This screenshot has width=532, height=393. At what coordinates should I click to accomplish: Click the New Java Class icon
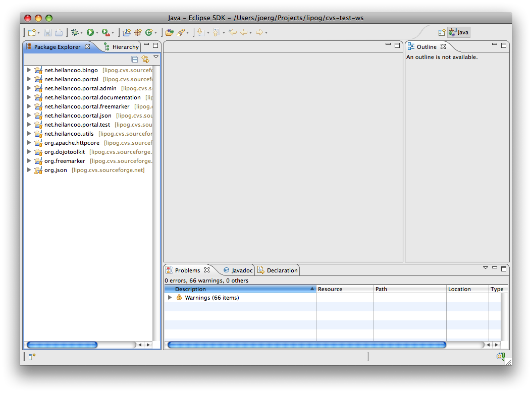[148, 32]
